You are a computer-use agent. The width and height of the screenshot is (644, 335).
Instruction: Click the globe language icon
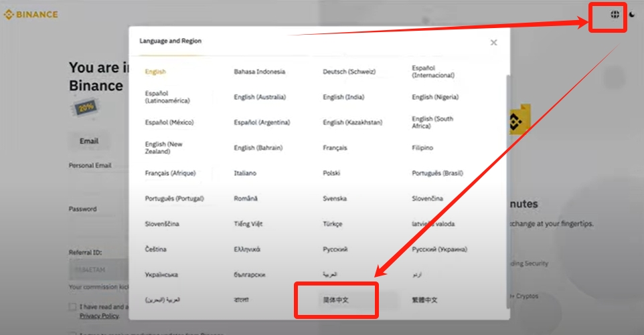click(615, 14)
